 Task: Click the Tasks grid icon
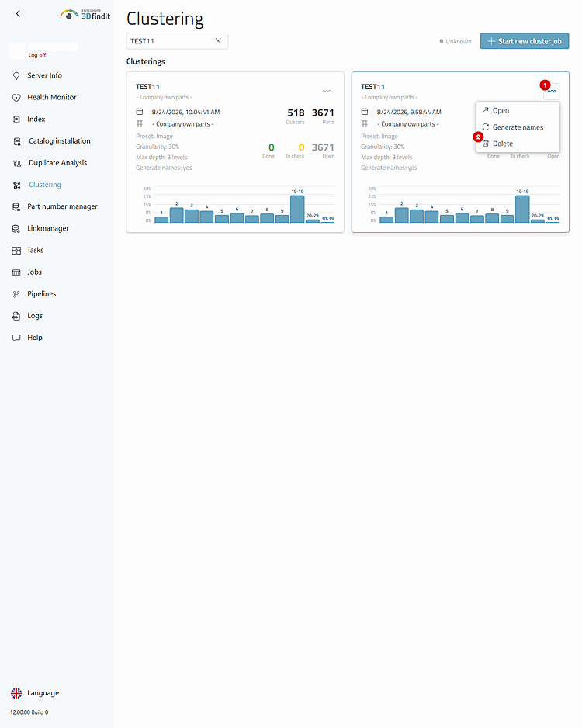point(16,250)
